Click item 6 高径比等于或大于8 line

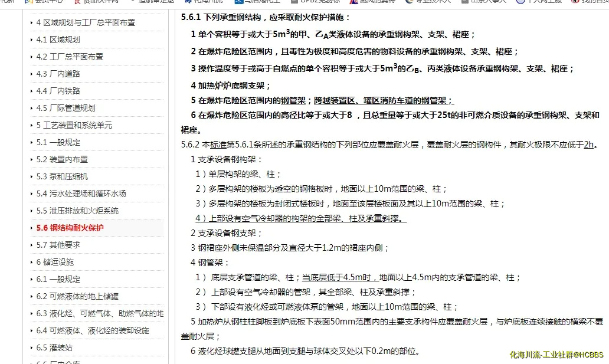tap(390, 122)
